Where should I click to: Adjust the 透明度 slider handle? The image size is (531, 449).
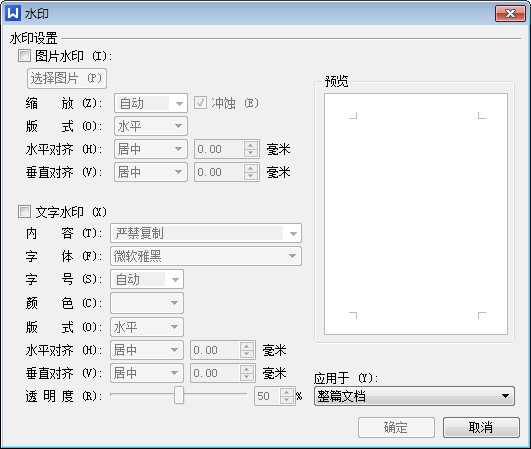[x=179, y=395]
